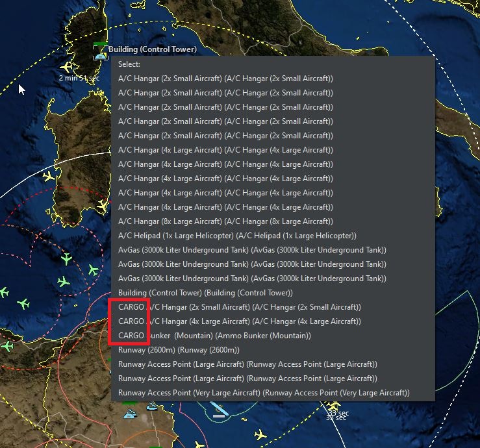Image resolution: width=480 pixels, height=448 pixels.
Task: Click the light-blue SAM site icon further inland
Action: click(130, 414)
